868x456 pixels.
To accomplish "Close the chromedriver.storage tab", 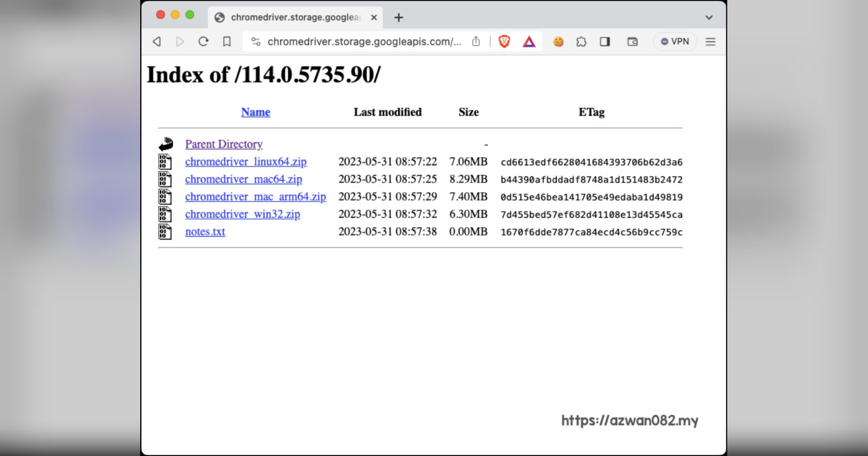I will click(374, 18).
